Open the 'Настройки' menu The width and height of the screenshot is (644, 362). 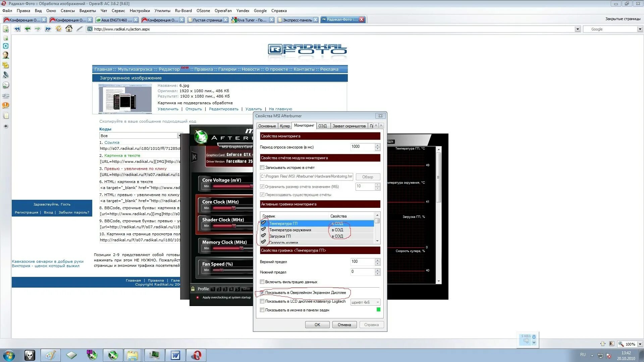pyautogui.click(x=140, y=11)
